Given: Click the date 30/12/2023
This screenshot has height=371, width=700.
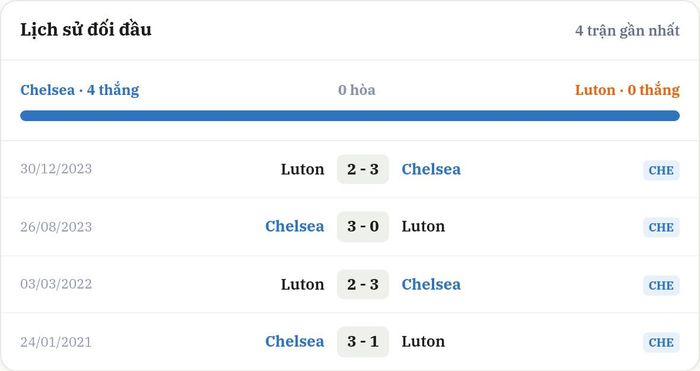Looking at the screenshot, I should point(56,169).
